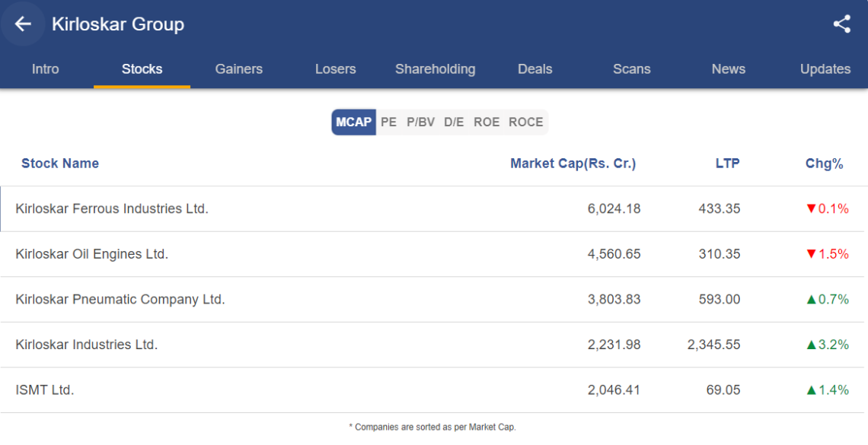Select the News tab
Viewport: 868px width, 445px height.
point(728,69)
